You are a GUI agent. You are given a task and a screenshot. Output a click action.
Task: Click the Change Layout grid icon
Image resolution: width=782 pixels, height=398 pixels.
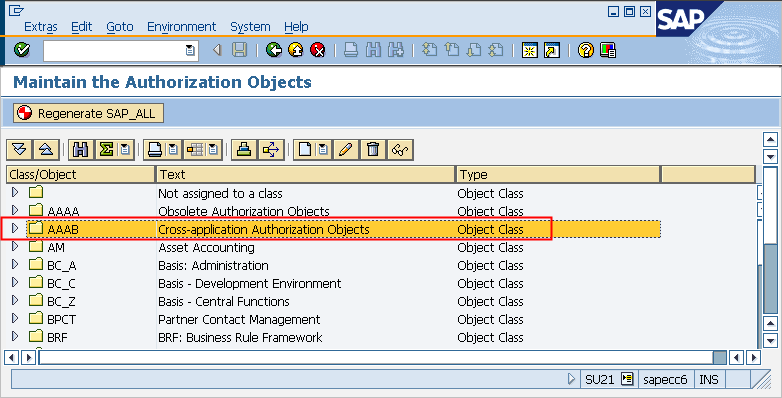(196, 150)
